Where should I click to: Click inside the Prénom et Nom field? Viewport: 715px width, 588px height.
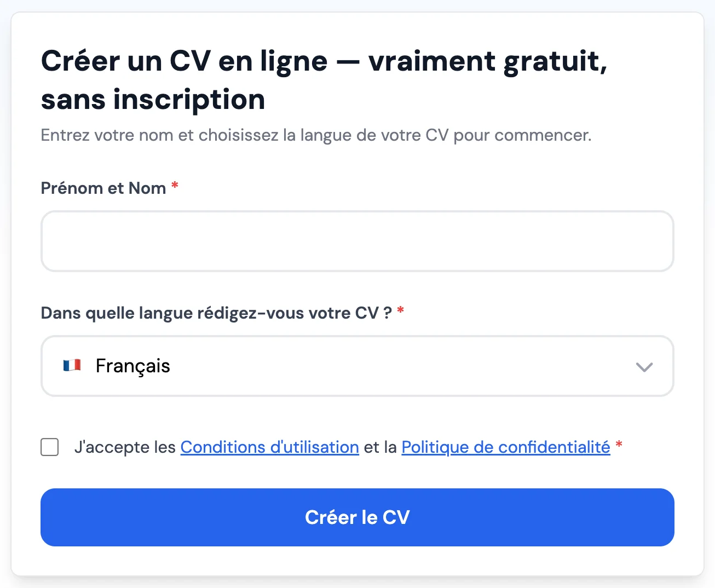[357, 241]
